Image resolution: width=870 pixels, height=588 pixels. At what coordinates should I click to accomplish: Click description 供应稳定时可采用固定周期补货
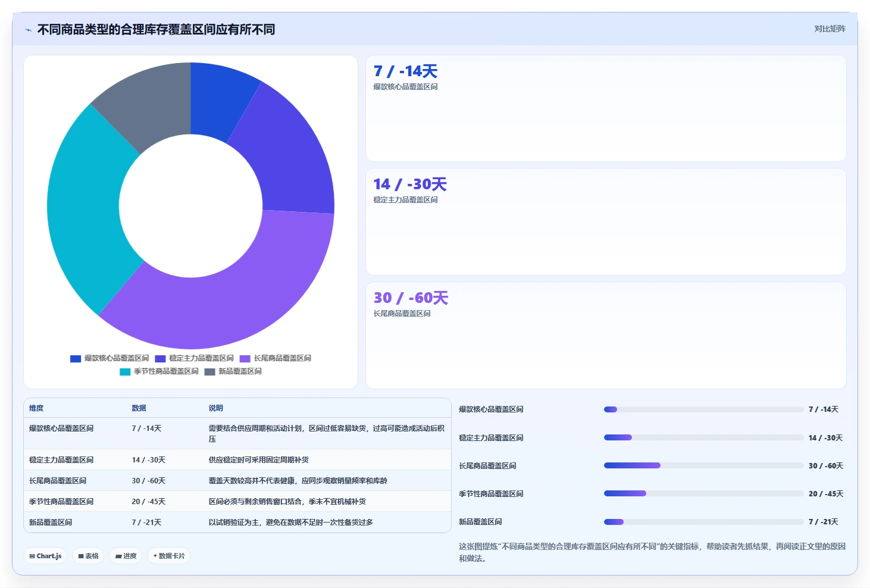[258, 460]
